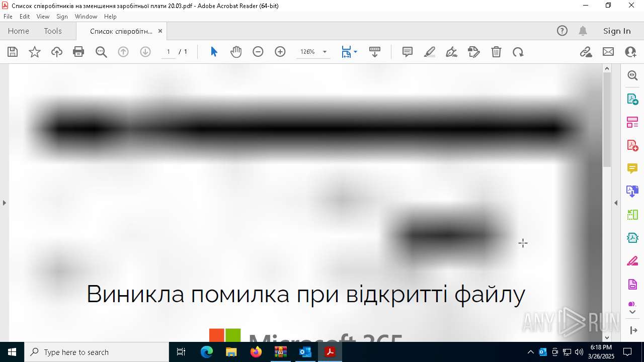This screenshot has height=362, width=644.
Task: Activate the Hand pan tool
Action: [236, 52]
